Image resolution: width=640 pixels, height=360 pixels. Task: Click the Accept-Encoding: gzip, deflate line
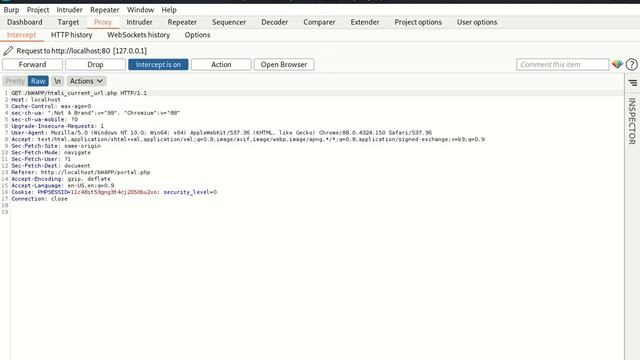[61, 179]
